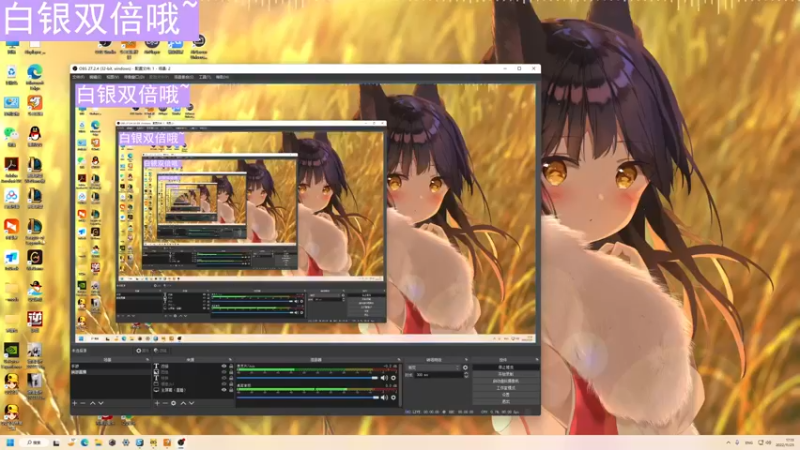The height and width of the screenshot is (450, 800).
Task: Open the 视图 (View) menu in OBS
Action: click(112, 77)
